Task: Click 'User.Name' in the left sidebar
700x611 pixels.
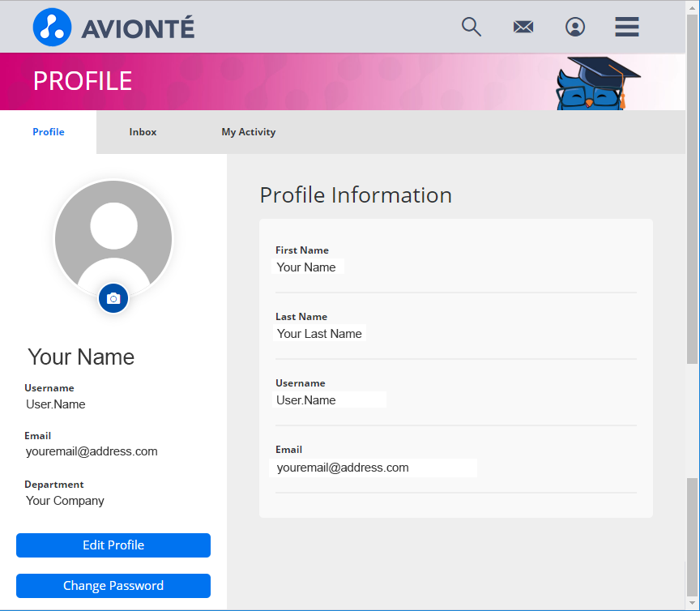Action: 56,404
